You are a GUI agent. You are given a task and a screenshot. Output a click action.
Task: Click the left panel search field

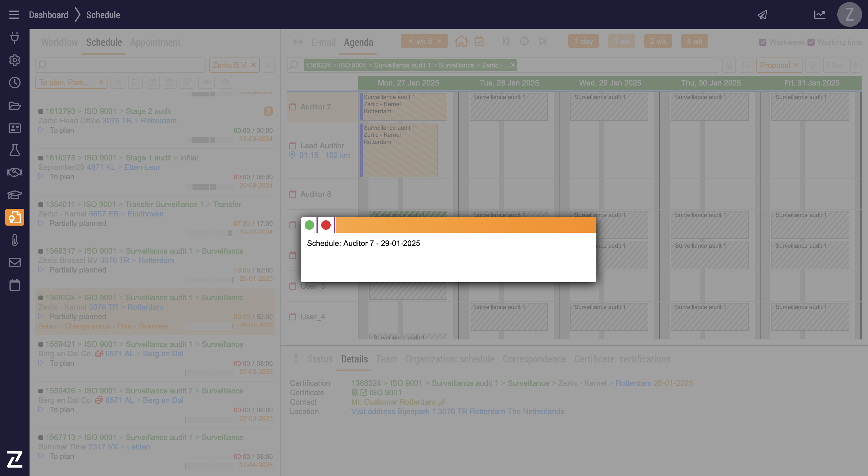pyautogui.click(x=121, y=65)
